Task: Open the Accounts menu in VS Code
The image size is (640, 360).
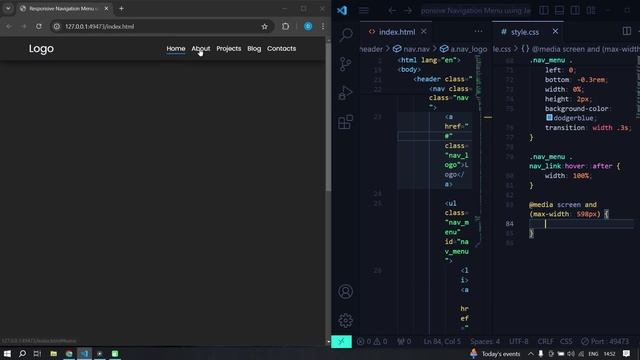Action: (346, 291)
